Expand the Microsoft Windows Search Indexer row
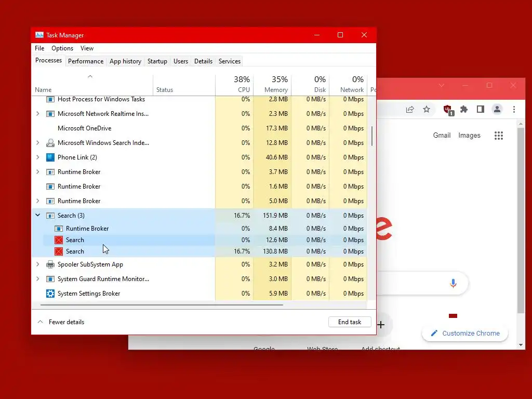532x399 pixels. coord(37,143)
